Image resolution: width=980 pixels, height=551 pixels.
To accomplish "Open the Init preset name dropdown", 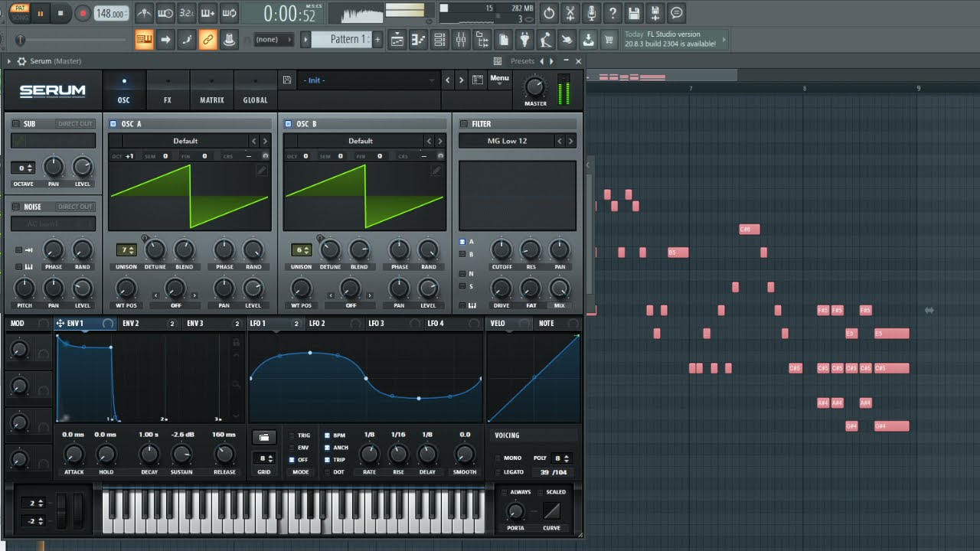I will tap(369, 80).
